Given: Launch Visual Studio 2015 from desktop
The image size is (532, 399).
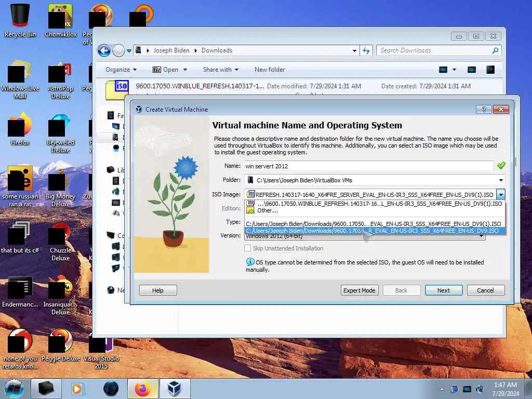Looking at the screenshot, I should (101, 350).
